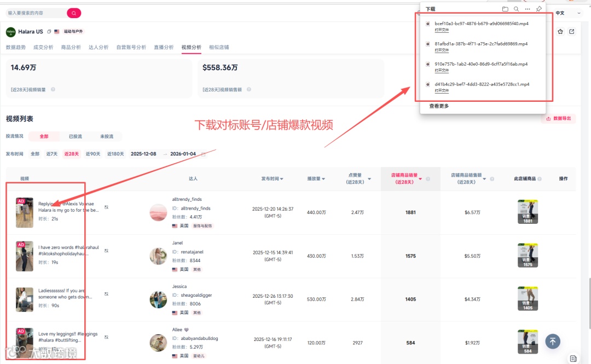The image size is (591, 364).
Task: Click translate icon for Allee's video
Action: coord(106,337)
